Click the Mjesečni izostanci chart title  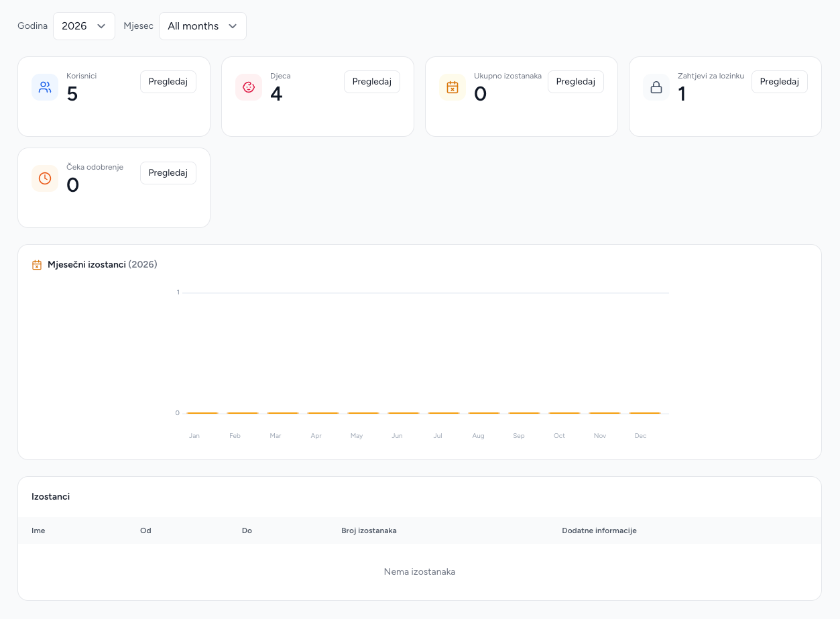(x=103, y=265)
